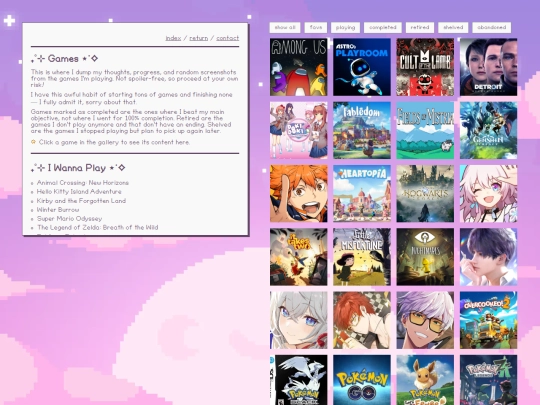
Task: Click the Genshin Impact cover
Action: [488, 130]
